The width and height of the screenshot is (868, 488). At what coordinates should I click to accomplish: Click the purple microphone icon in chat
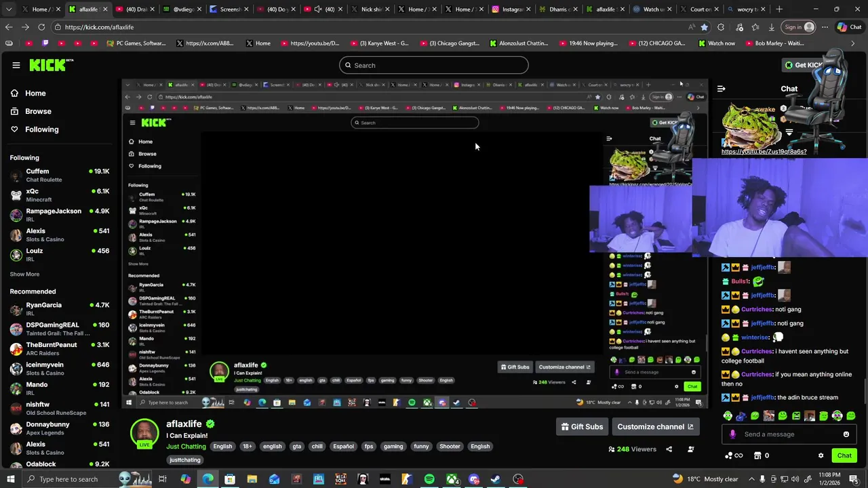pos(732,434)
